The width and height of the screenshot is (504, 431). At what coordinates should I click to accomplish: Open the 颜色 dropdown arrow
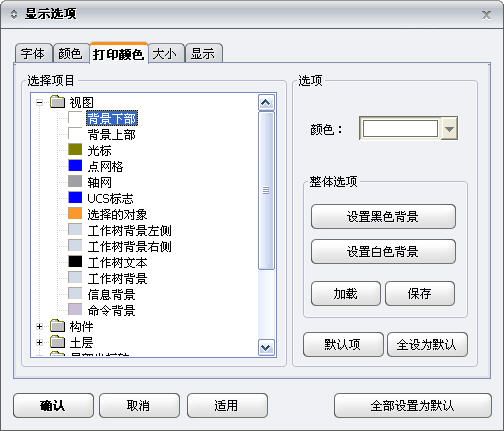coord(449,129)
